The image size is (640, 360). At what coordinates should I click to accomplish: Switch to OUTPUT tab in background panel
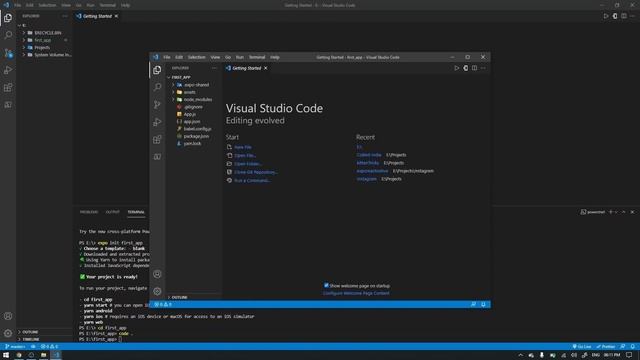point(113,212)
